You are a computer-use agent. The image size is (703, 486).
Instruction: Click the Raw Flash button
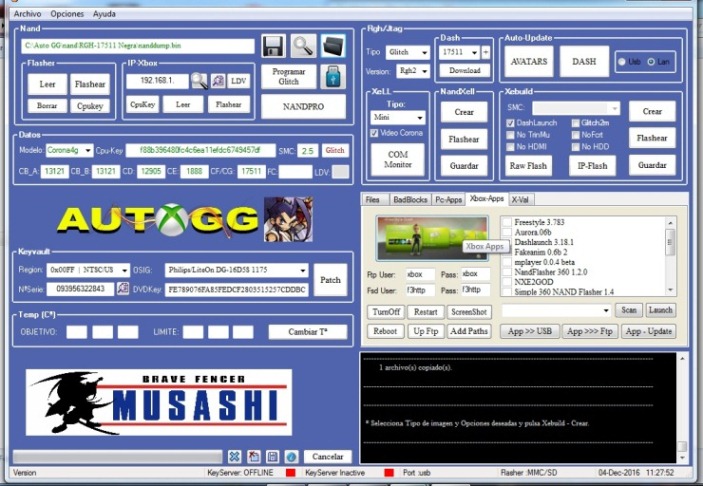pos(528,166)
